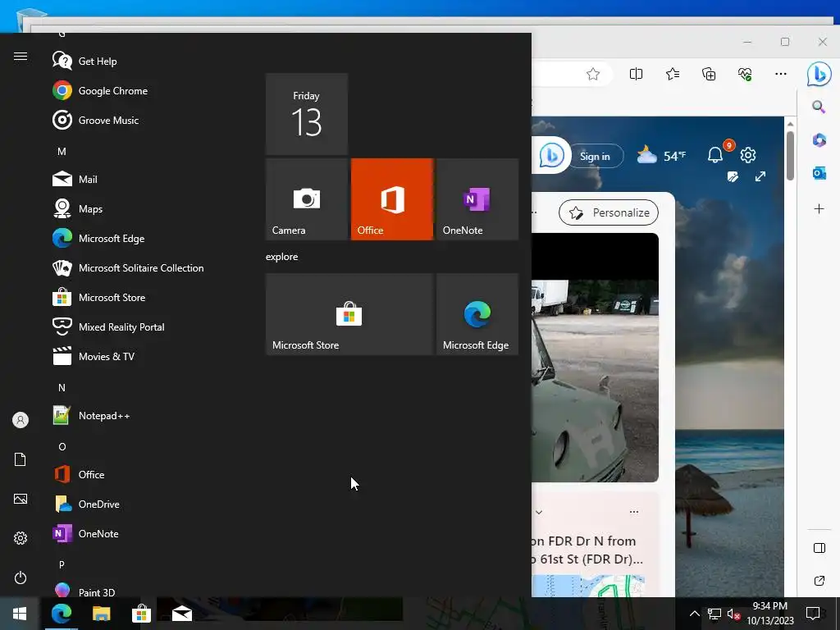Open the Microsoft Store pinned tile
Viewport: 840px width, 630px height.
(349, 314)
